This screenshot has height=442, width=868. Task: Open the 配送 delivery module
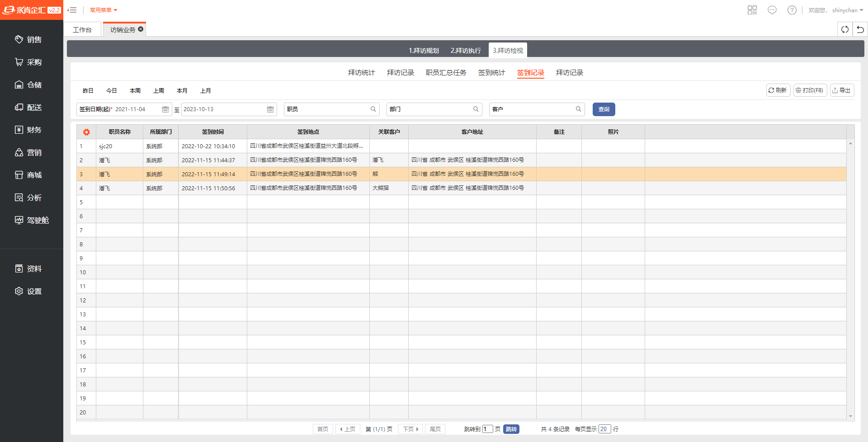coord(28,108)
